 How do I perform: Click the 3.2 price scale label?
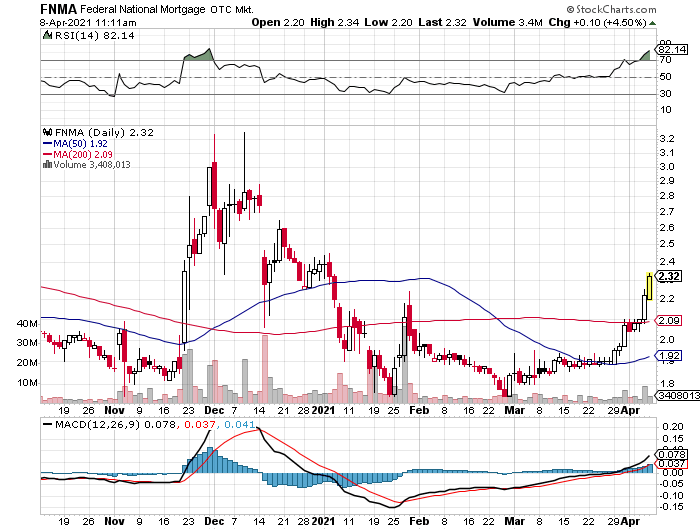pos(667,139)
